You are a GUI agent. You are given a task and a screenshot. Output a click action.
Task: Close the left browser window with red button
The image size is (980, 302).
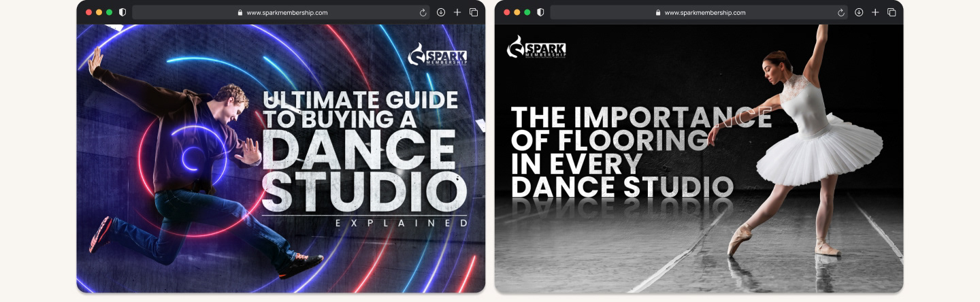pos(88,12)
